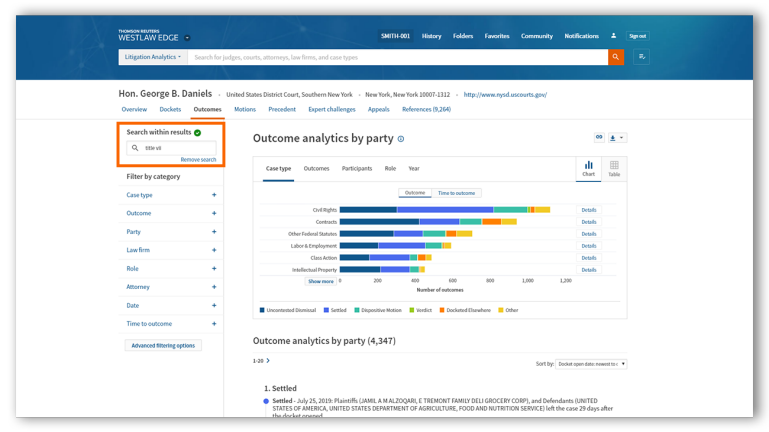The image size is (769, 432).
Task: Expand the Case type filter
Action: point(214,195)
